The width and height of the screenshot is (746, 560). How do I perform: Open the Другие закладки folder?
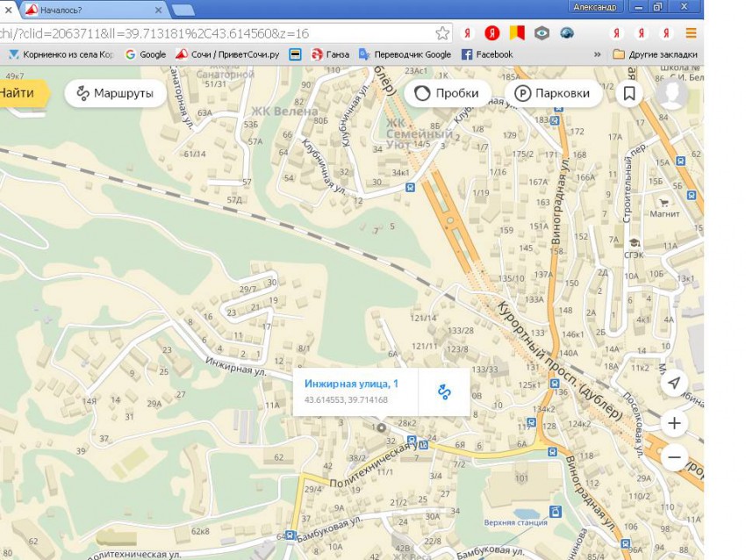655,54
